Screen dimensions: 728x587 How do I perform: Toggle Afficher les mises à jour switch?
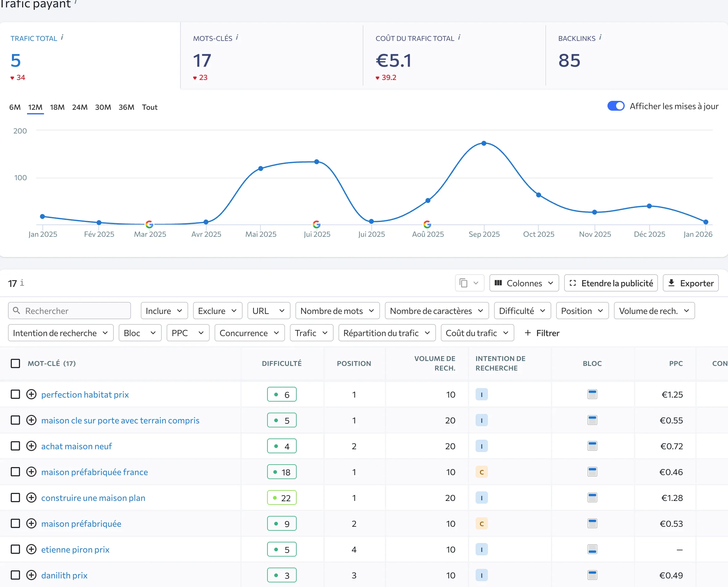coord(616,106)
